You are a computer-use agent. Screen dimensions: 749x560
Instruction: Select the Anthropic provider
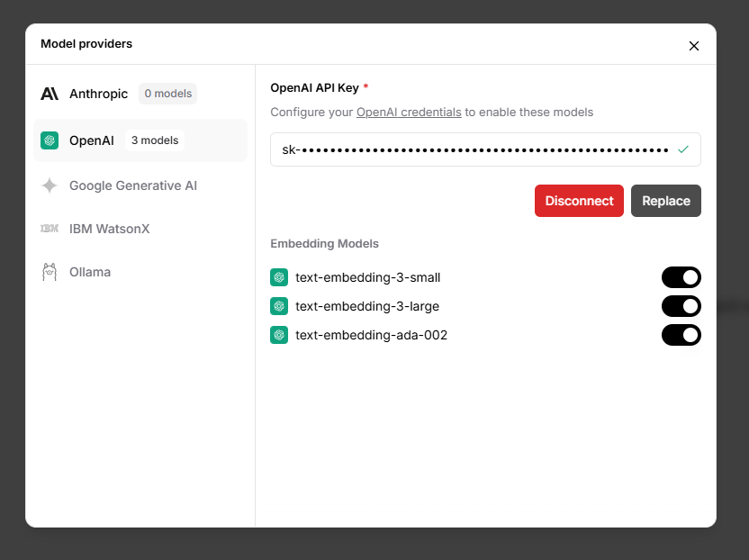pos(140,94)
